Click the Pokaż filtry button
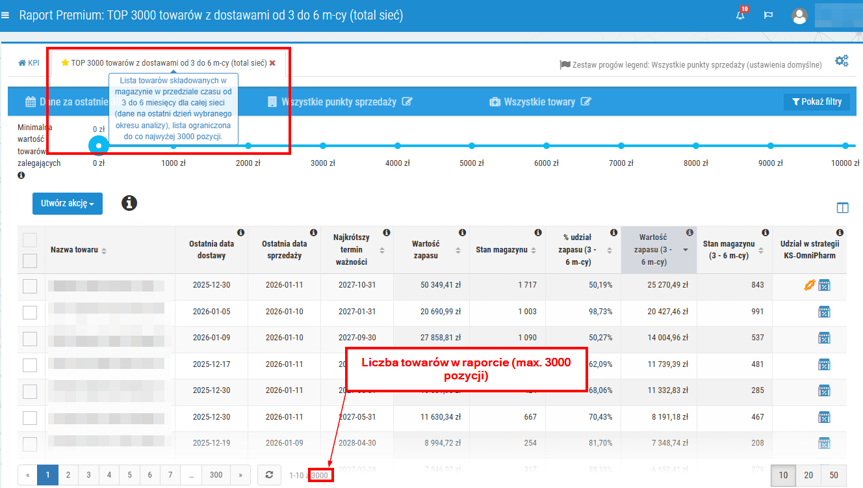863x488 pixels. [x=816, y=102]
